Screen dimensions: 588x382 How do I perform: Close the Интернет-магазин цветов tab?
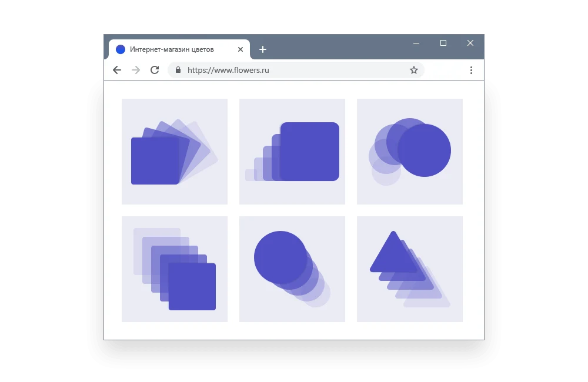(240, 49)
